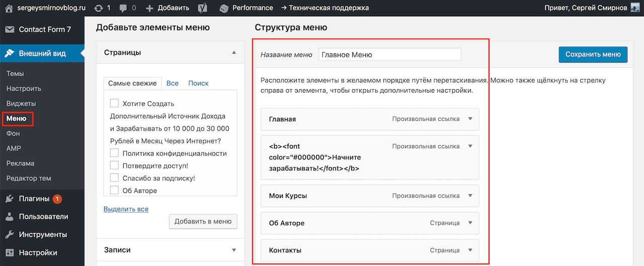Click the Plugins plug icon in sidebar

pos(10,198)
